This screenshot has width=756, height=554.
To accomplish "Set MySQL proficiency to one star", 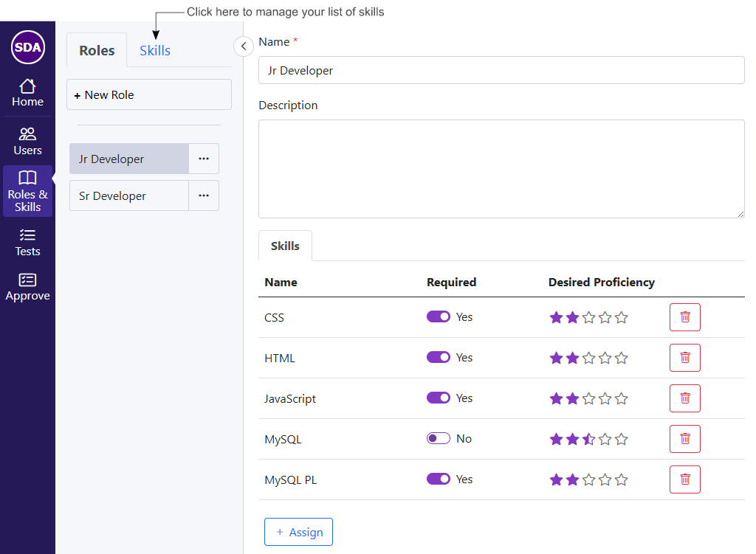I will coord(556,440).
